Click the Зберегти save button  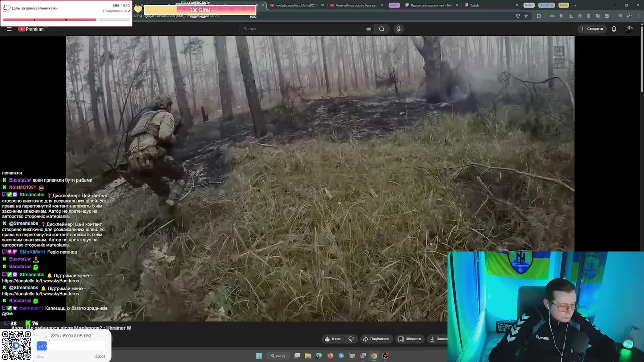(x=410, y=339)
